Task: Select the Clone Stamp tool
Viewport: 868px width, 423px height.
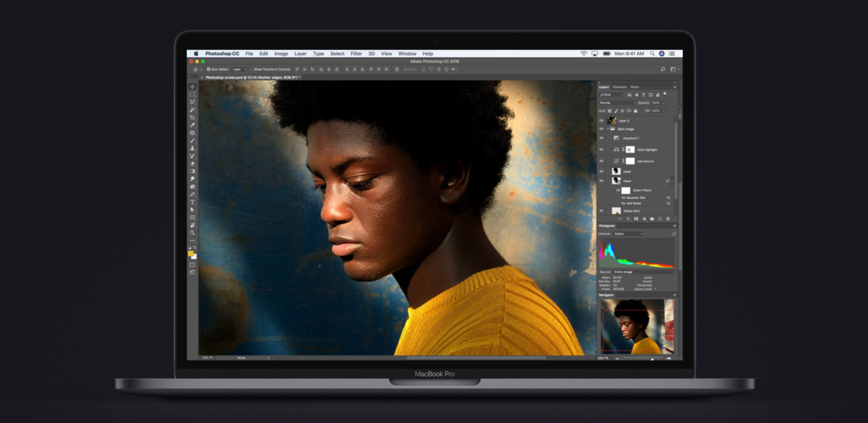Action: pyautogui.click(x=192, y=148)
